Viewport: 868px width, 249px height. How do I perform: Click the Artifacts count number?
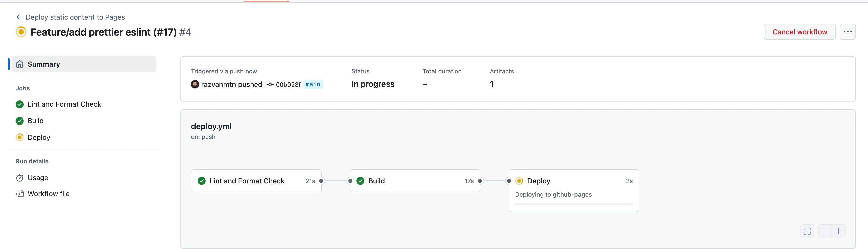492,84
